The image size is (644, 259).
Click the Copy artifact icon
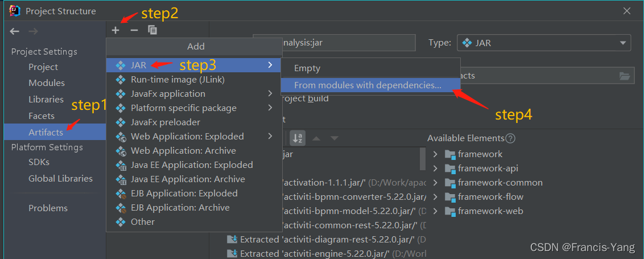pyautogui.click(x=152, y=30)
